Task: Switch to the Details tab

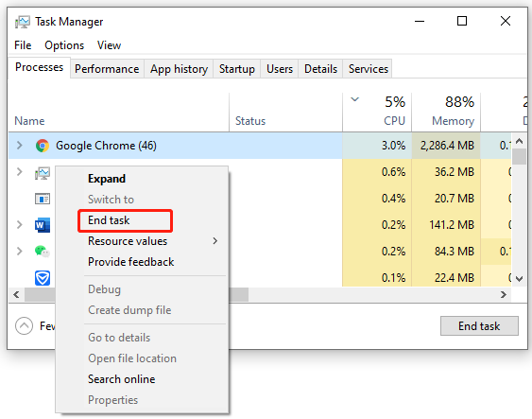Action: click(320, 69)
